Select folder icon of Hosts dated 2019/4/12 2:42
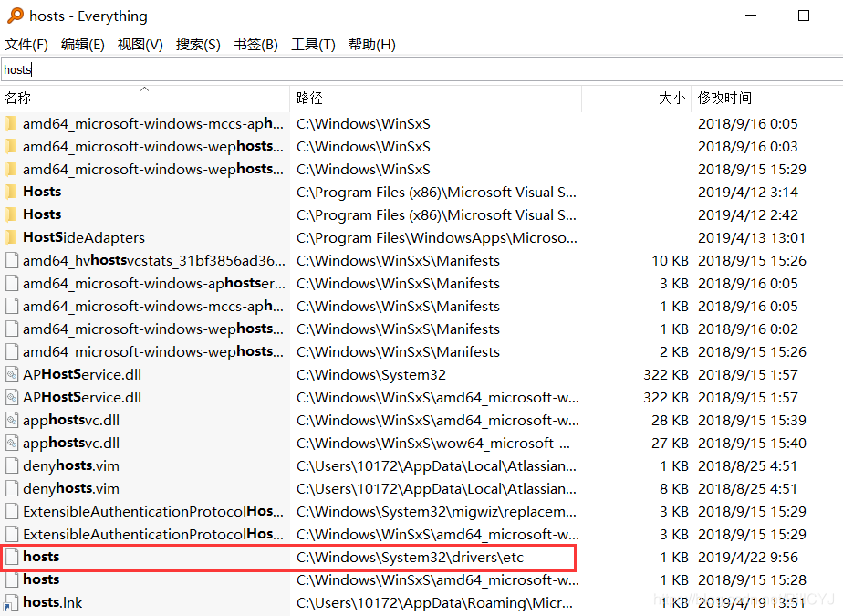 [x=11, y=214]
